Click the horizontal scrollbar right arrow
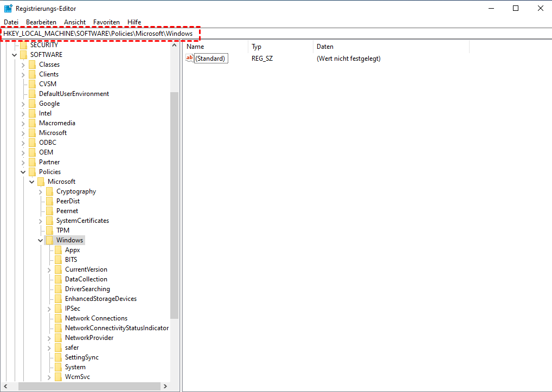 (165, 387)
